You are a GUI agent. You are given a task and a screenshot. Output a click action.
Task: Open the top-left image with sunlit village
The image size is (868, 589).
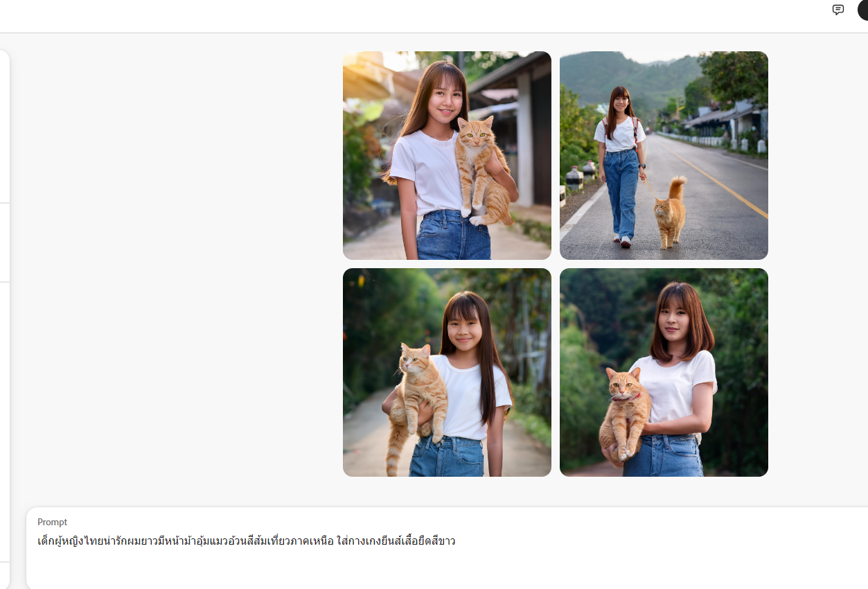[x=447, y=155]
